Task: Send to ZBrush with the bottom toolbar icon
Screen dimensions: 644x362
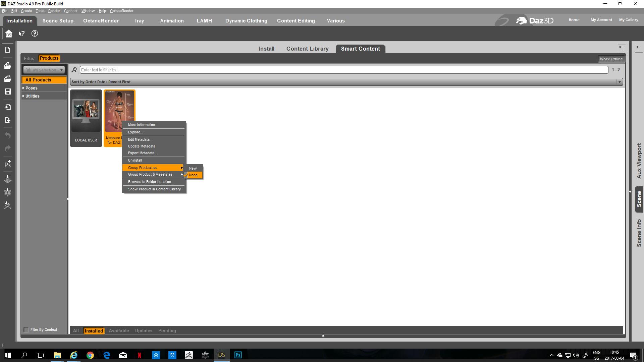Action: [8, 205]
